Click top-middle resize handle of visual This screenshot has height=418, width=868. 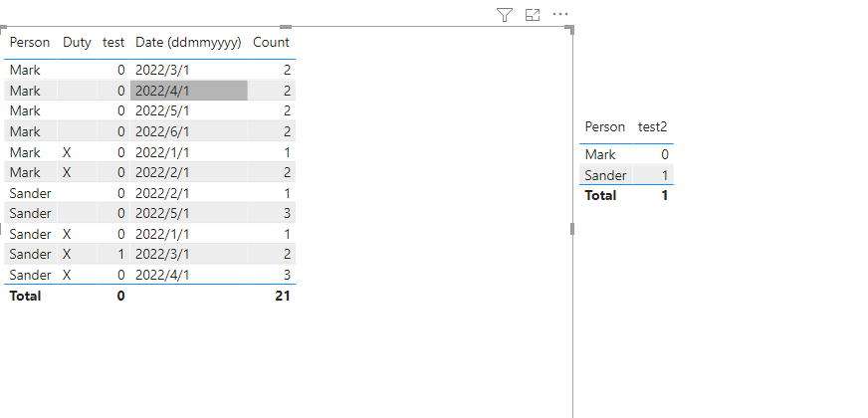tap(286, 27)
